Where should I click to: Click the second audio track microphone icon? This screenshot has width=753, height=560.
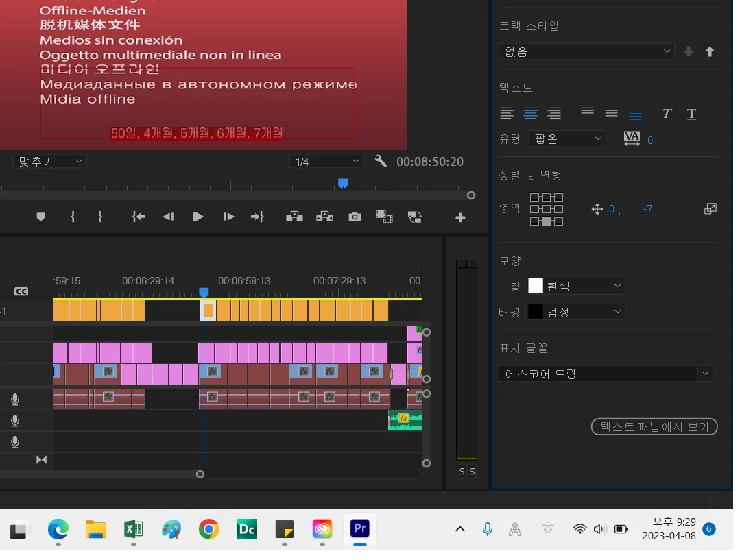click(15, 421)
